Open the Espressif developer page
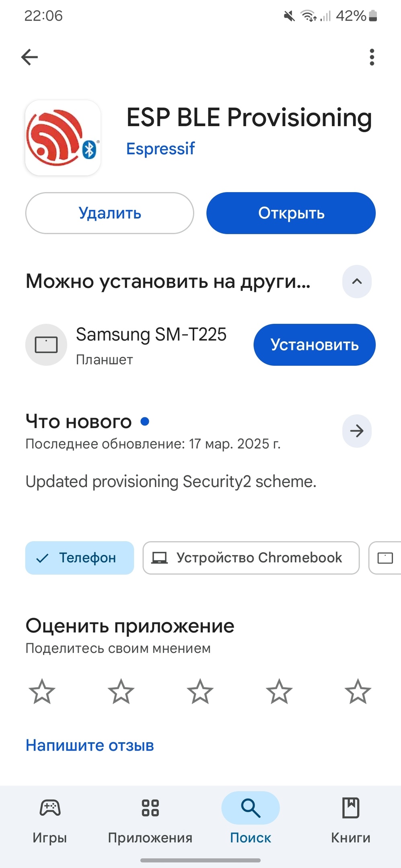The width and height of the screenshot is (401, 868). [x=160, y=149]
